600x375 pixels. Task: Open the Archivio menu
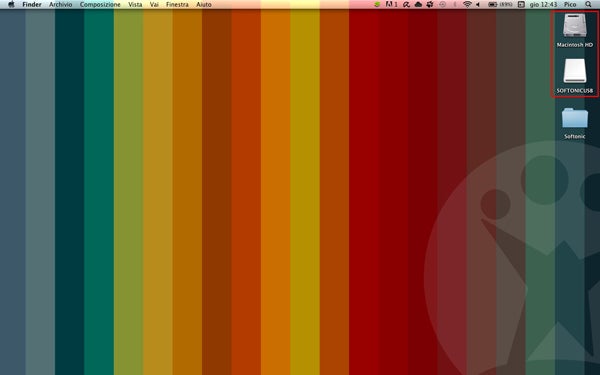click(x=60, y=5)
